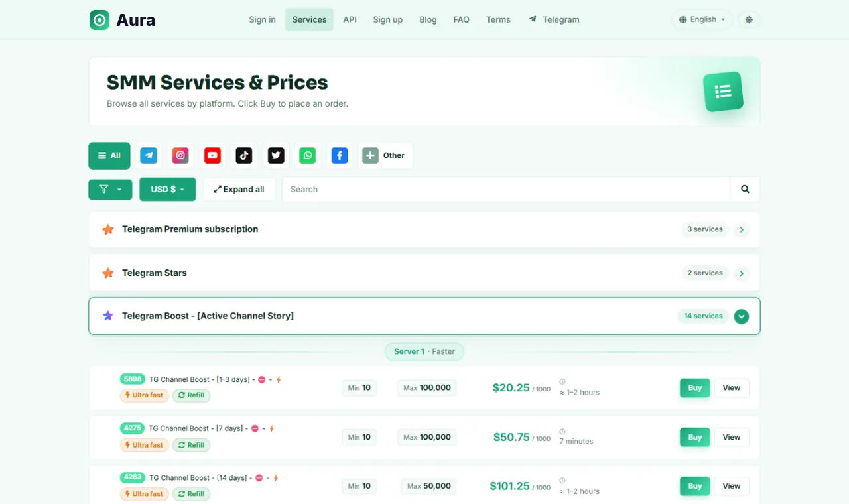Click the clock icon in the $50.75 row
Viewport: 849px width, 504px height.
click(x=562, y=431)
